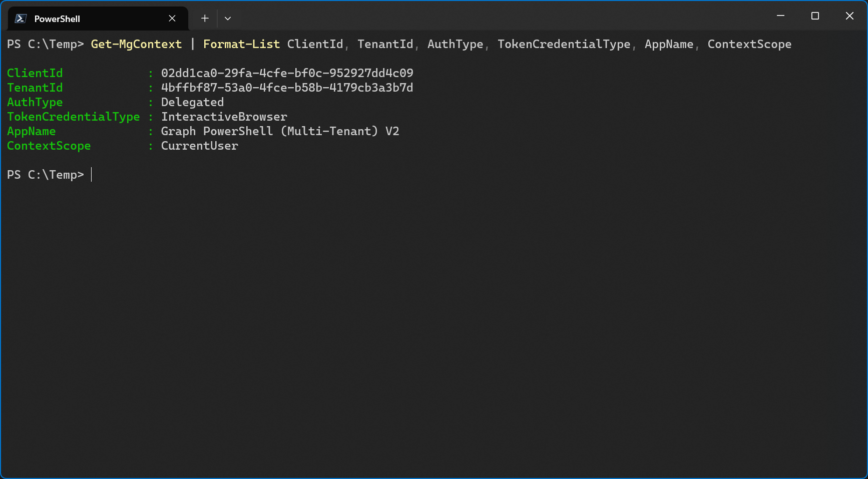The height and width of the screenshot is (479, 868).
Task: Close the terminal window
Action: [849, 16]
